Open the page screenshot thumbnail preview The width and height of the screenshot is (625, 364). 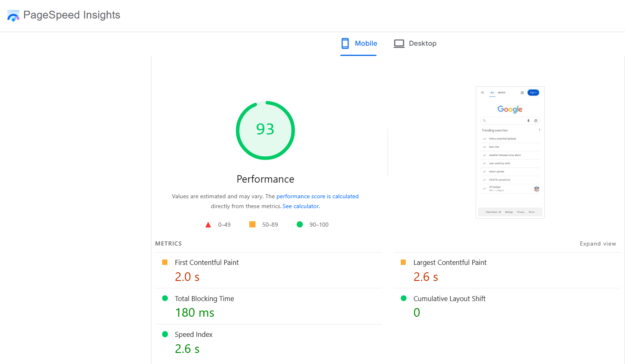coord(510,152)
